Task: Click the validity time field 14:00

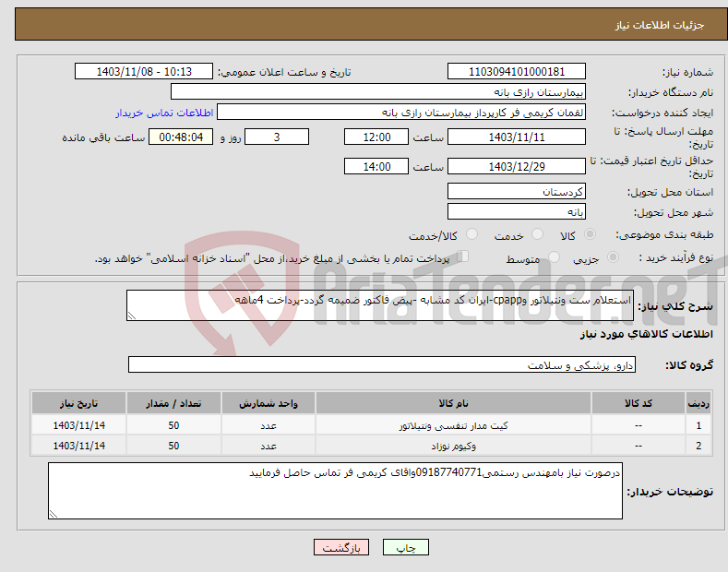Action: 376,166
